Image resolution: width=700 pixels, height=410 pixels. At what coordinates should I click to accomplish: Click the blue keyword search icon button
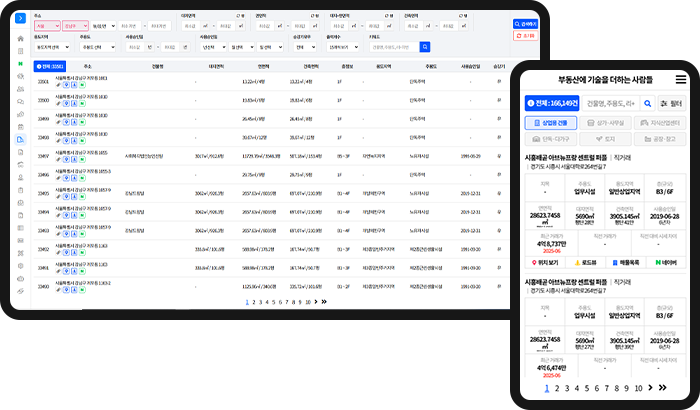425,46
